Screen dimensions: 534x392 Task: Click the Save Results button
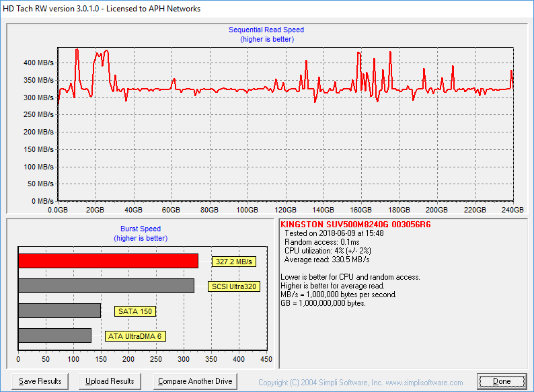(x=40, y=381)
